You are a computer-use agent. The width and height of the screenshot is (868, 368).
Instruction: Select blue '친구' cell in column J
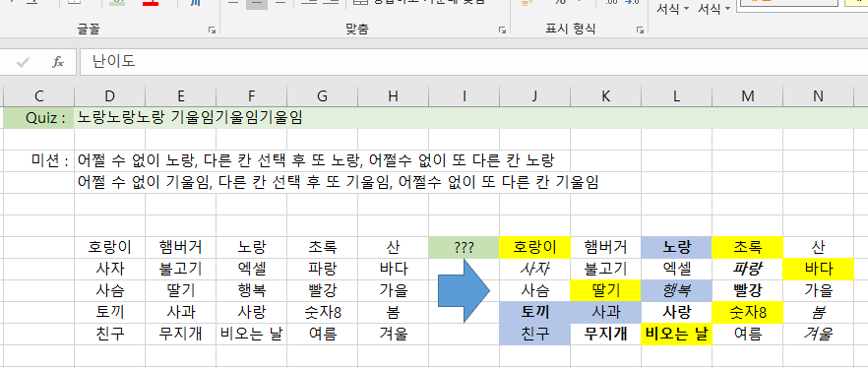(534, 334)
